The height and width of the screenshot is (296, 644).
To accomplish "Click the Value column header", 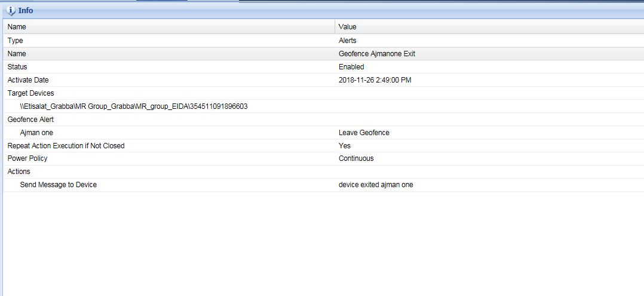I will coord(347,27).
